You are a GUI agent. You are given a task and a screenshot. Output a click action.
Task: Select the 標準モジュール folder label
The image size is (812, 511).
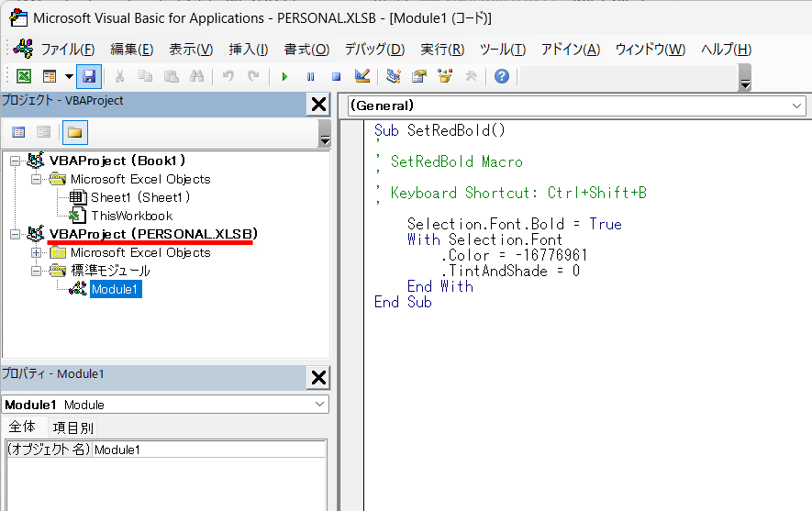point(110,271)
